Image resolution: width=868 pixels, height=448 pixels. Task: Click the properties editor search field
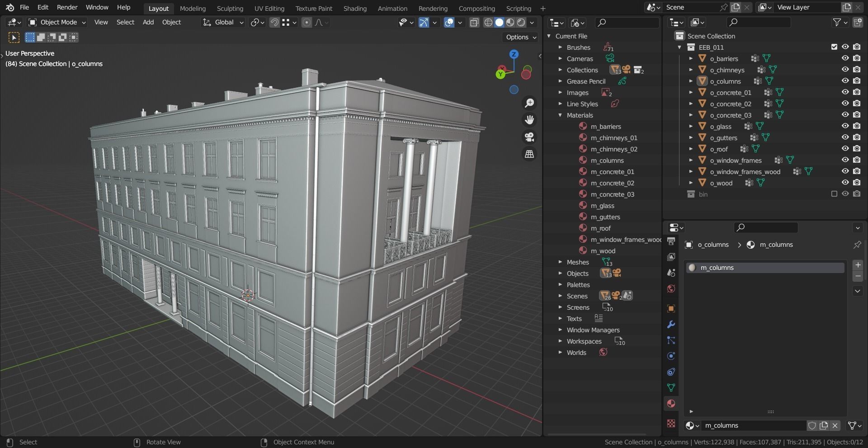click(x=765, y=227)
